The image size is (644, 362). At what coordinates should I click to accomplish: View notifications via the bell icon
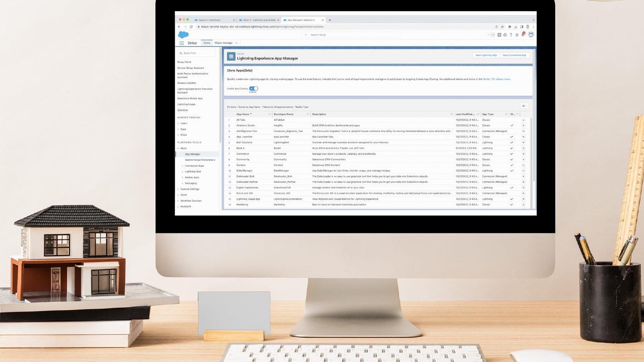click(523, 34)
